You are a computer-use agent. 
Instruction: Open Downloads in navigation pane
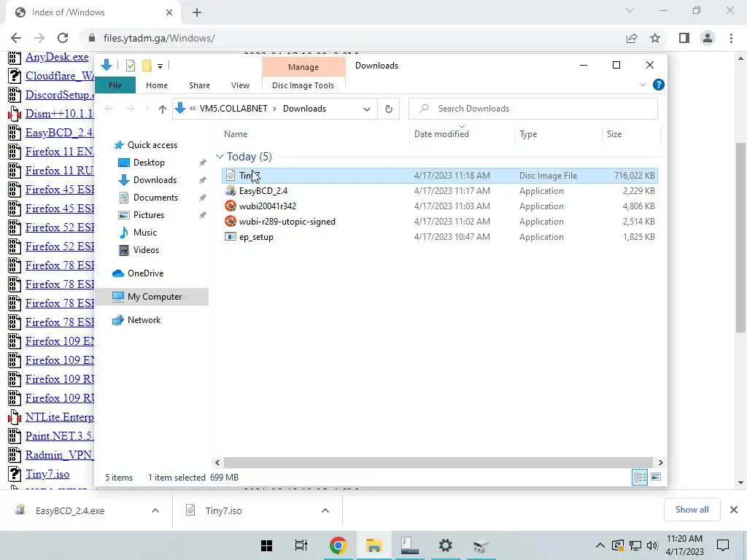point(155,180)
